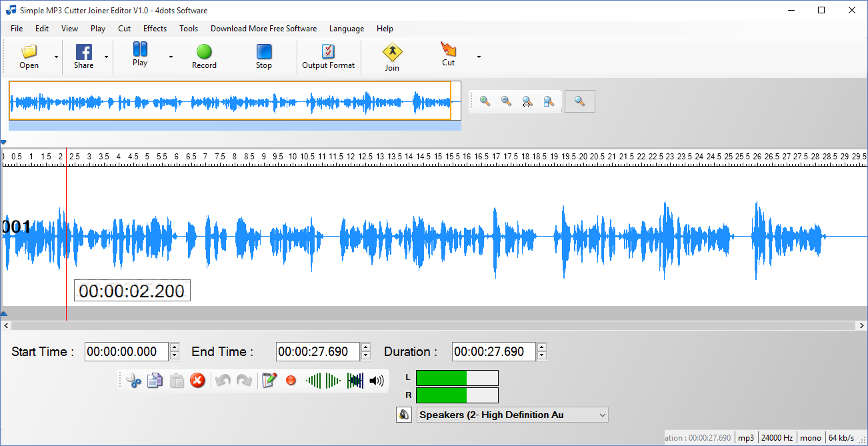Expand the Play dropdown arrow

[171, 57]
